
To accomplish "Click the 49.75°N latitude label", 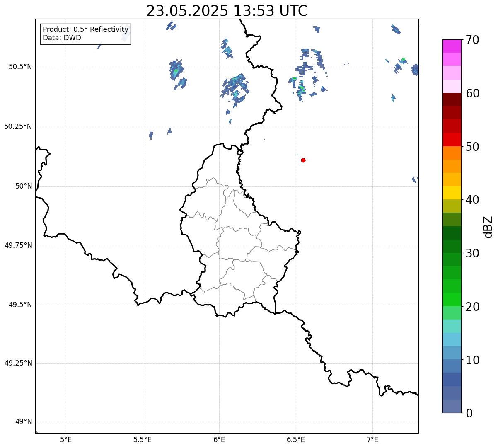I will 18,245.
